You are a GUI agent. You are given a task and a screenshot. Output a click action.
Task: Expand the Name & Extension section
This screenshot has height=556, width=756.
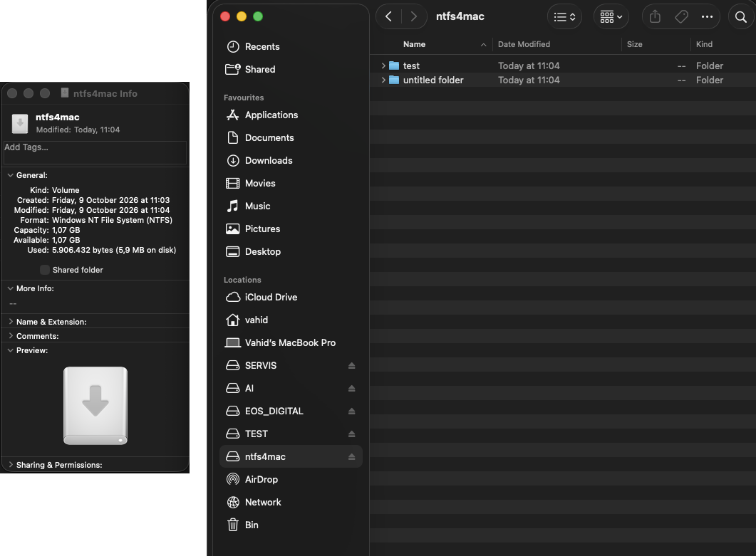tap(10, 321)
